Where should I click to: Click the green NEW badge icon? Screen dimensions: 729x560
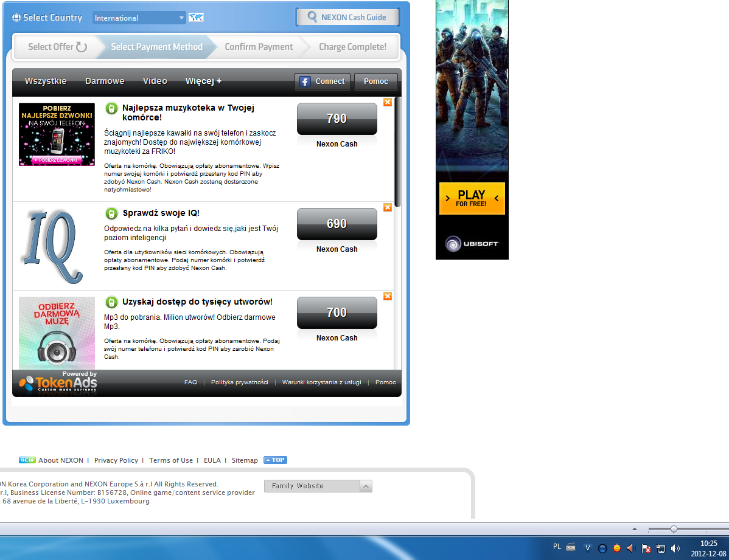(x=27, y=460)
